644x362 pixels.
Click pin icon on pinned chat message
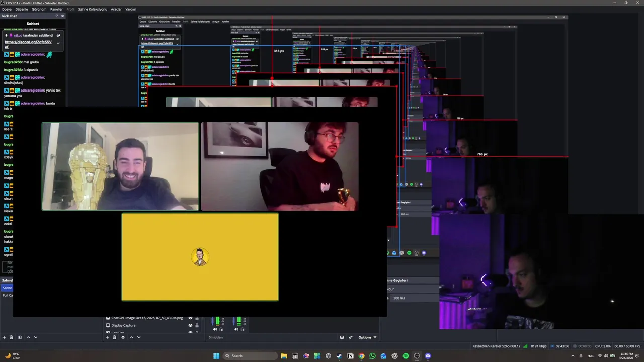click(x=7, y=35)
